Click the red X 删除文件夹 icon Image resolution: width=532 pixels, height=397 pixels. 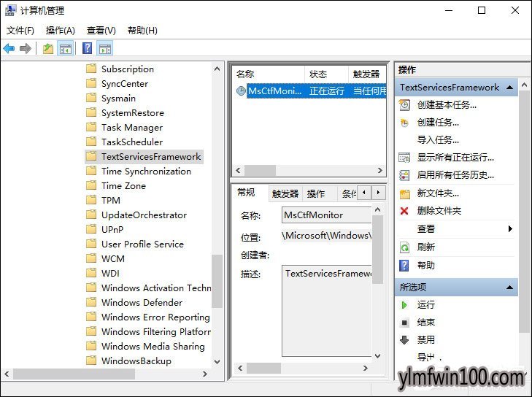405,211
